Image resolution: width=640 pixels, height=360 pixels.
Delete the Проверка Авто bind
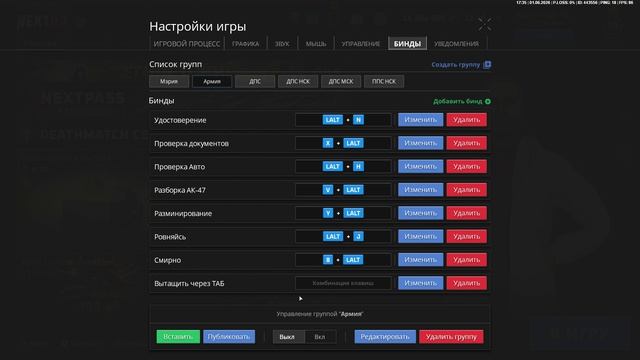[x=466, y=166]
